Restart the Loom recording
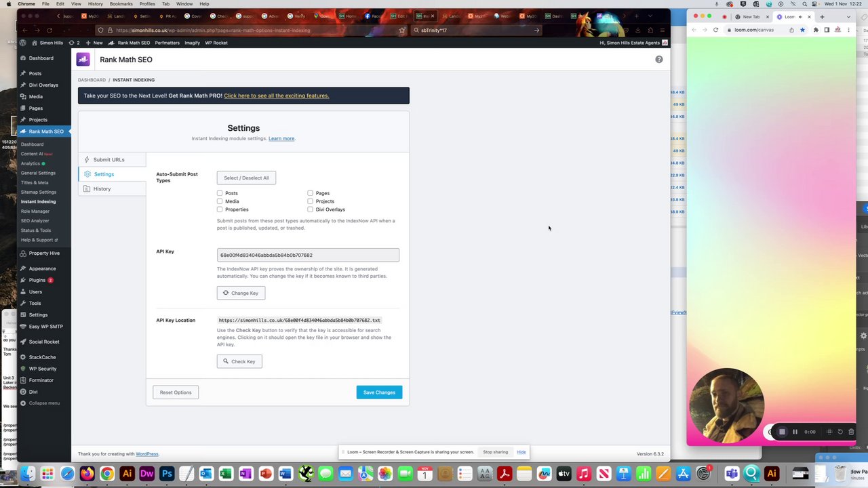This screenshot has width=868, height=488. coord(840,432)
